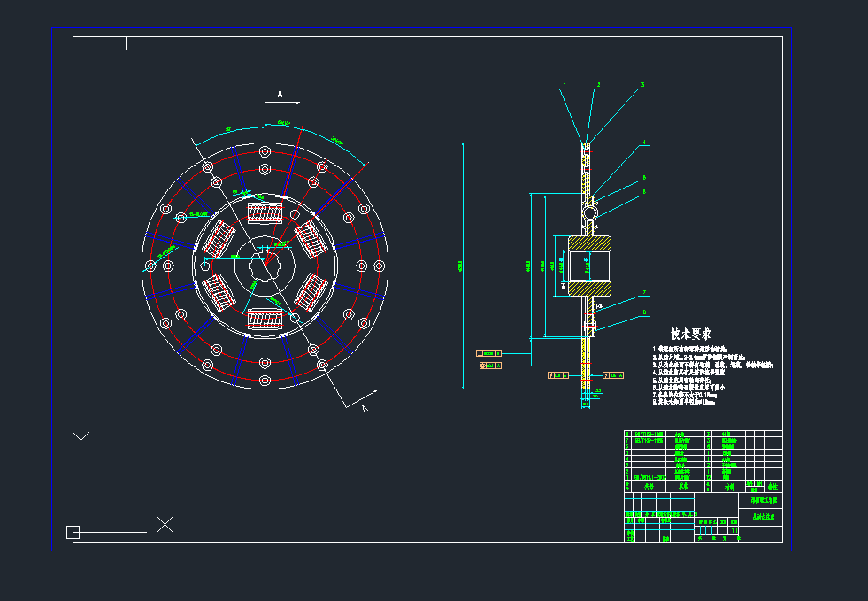The image size is (868, 601).
Task: Select the UCS X axis marker
Action: 165,524
